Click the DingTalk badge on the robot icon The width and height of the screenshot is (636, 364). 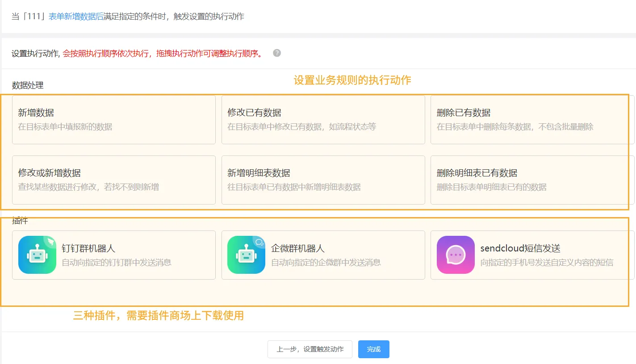point(50,242)
